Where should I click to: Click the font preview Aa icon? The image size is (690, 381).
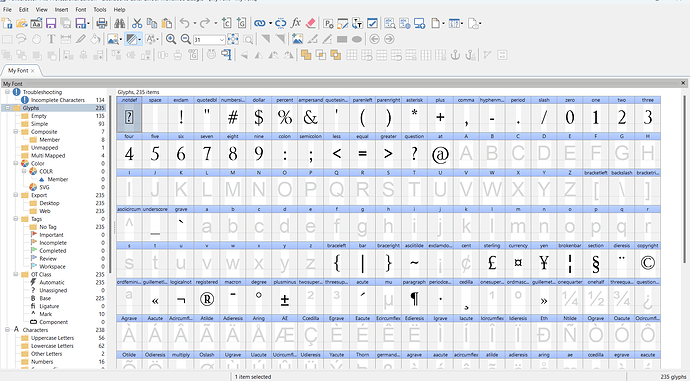[36, 23]
